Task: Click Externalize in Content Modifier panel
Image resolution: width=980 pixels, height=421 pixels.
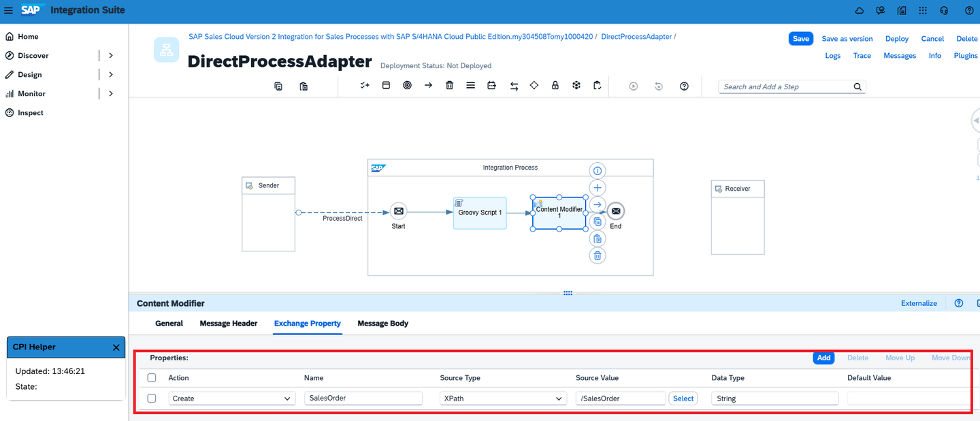Action: point(919,303)
